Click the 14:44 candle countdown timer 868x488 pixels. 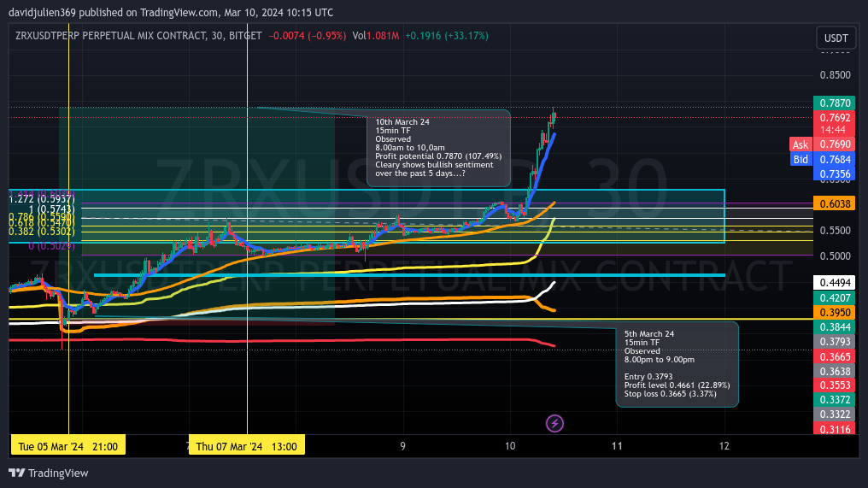click(x=833, y=130)
